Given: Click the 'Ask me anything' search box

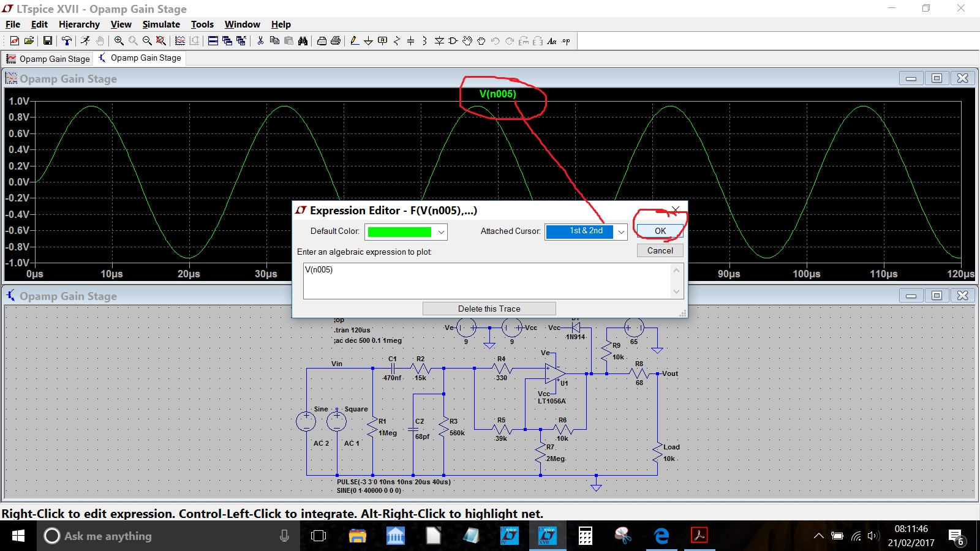Looking at the screenshot, I should coord(168,536).
